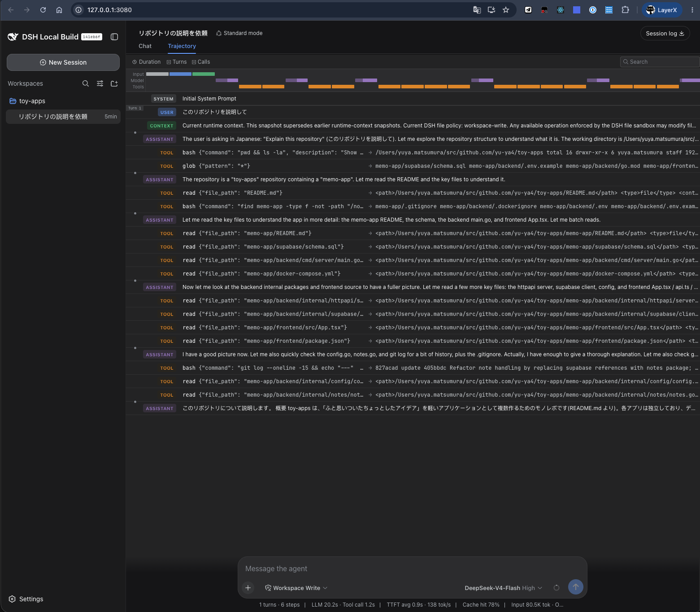Open the bash git log tool row

click(413, 368)
